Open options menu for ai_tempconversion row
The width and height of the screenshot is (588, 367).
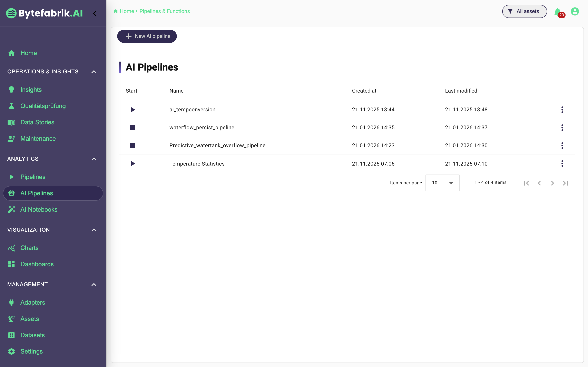pyautogui.click(x=562, y=110)
